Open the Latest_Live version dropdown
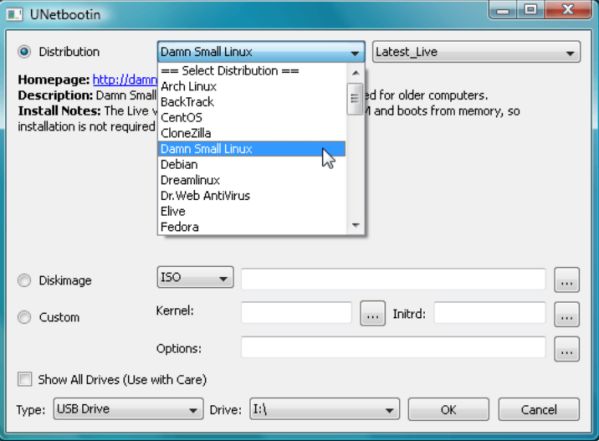The height and width of the screenshot is (441, 599). 476,52
